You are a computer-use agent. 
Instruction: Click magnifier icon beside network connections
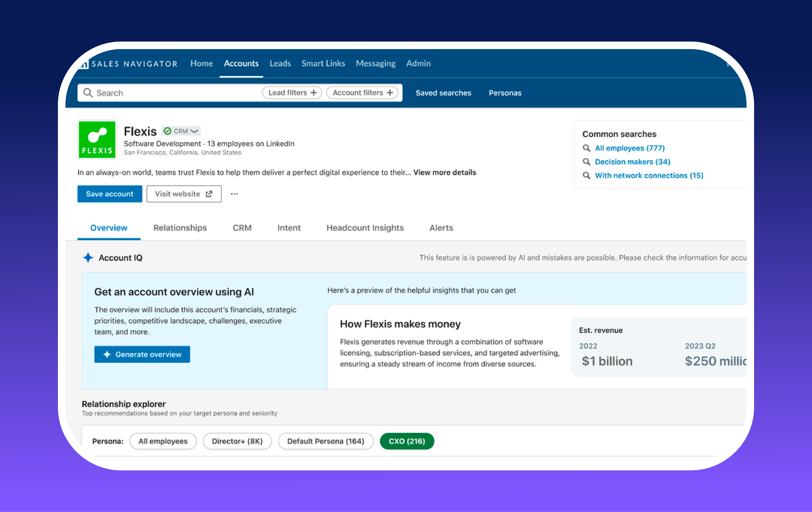click(x=586, y=175)
